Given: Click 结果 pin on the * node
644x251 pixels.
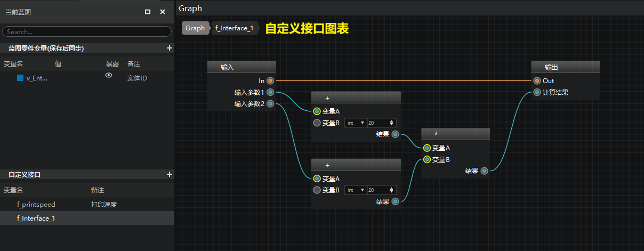Looking at the screenshot, I should (x=484, y=171).
